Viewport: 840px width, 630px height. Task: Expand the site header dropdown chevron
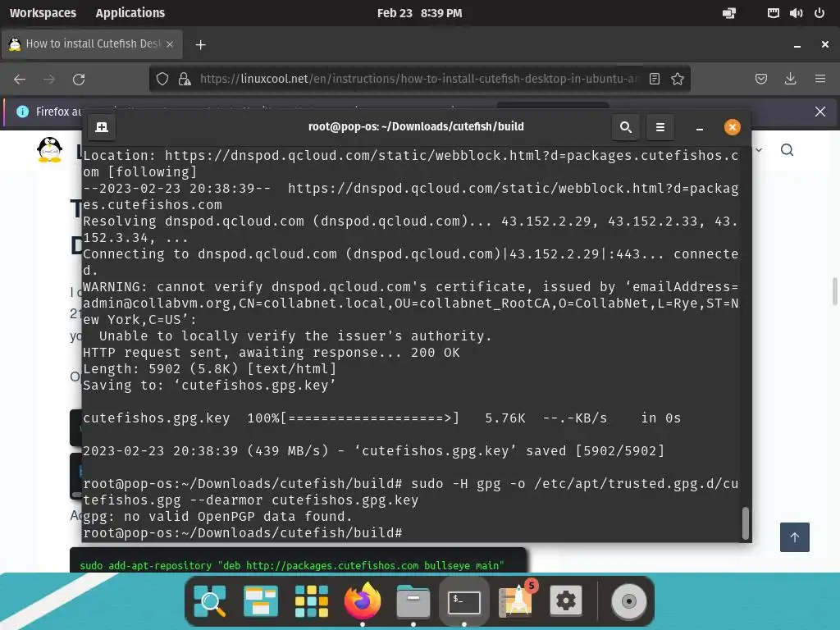click(759, 150)
